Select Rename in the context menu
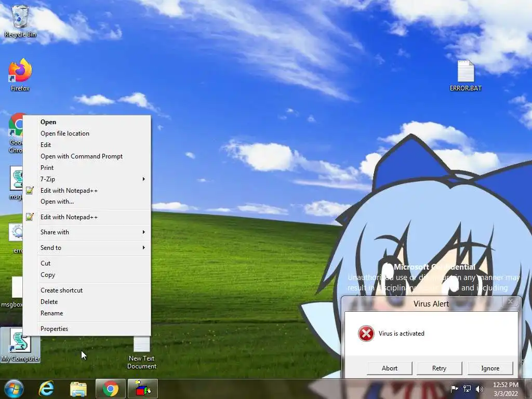532x399 pixels. tap(87, 313)
